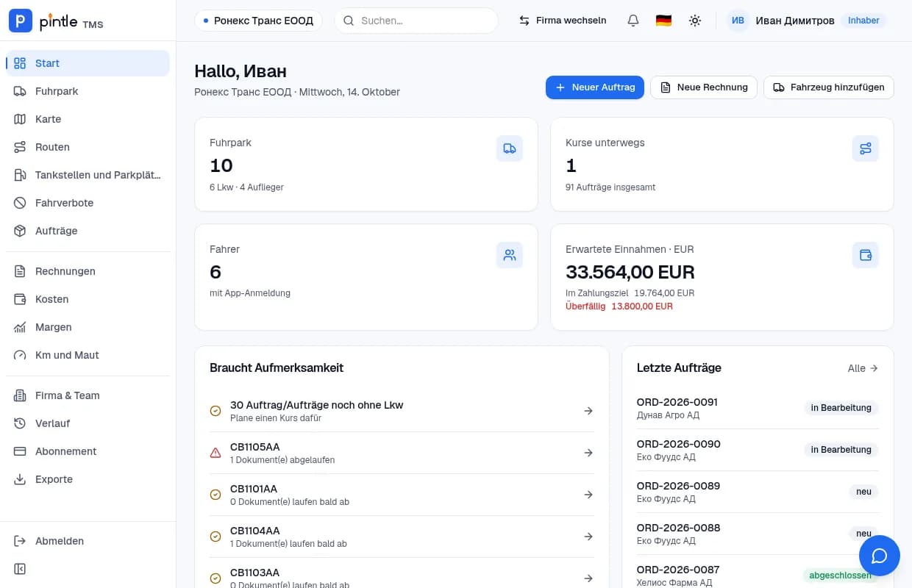The width and height of the screenshot is (912, 588).
Task: Click the Fuhrpark card truck icon
Action: [x=510, y=148]
